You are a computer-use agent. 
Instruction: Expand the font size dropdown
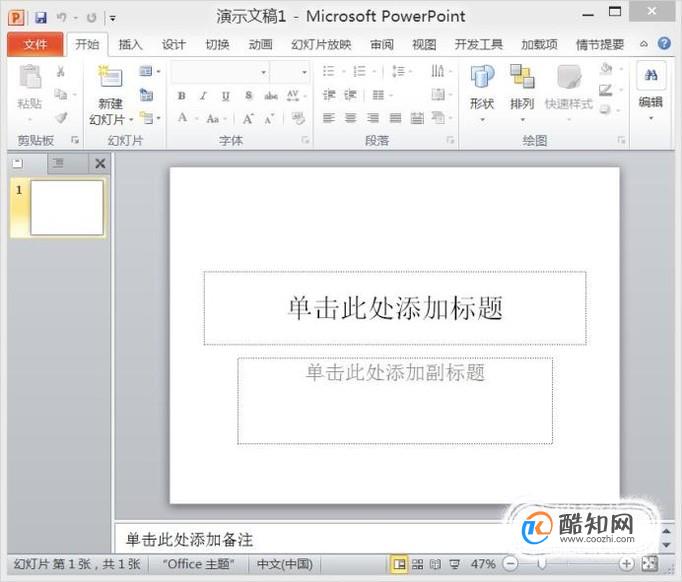point(304,72)
